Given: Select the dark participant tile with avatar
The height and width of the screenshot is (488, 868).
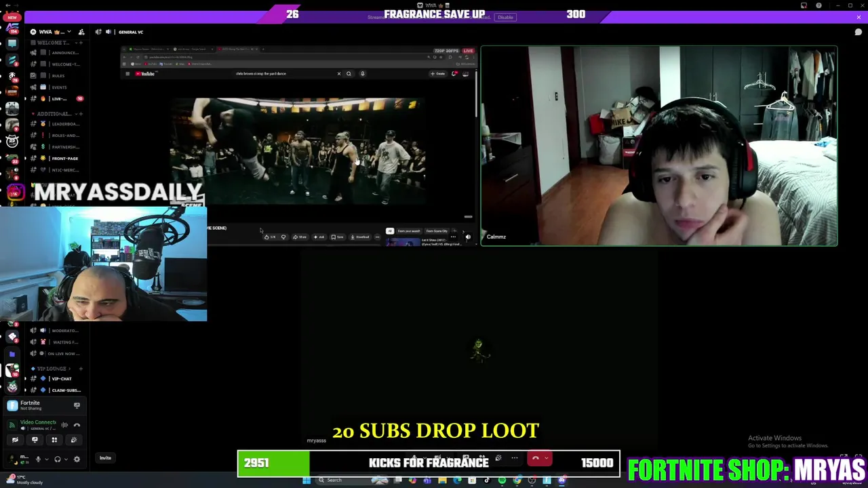Looking at the screenshot, I should [x=480, y=349].
